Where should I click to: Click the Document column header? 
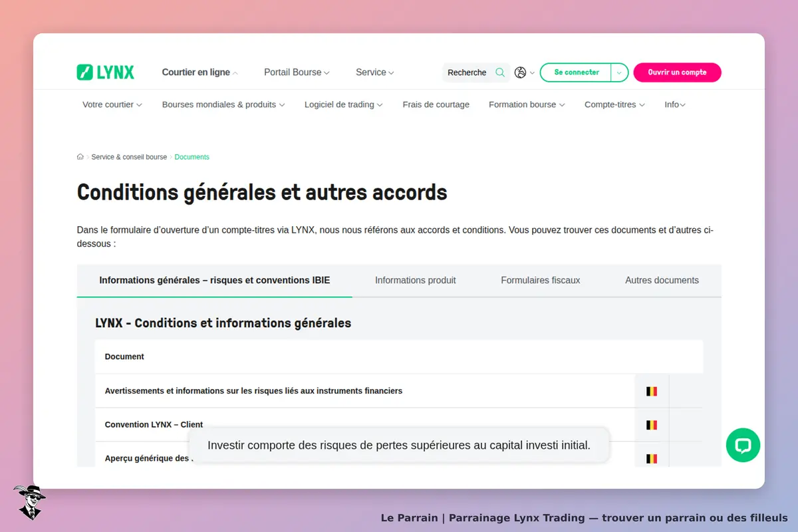[124, 356]
